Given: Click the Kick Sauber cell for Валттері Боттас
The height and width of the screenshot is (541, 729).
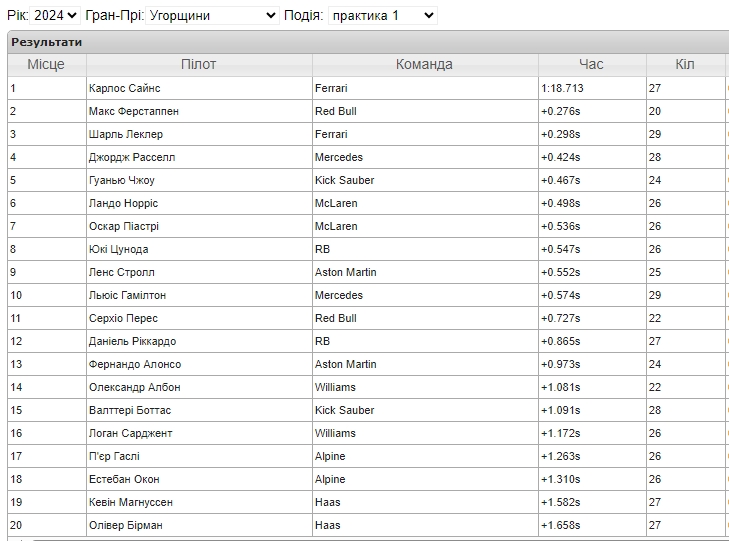Looking at the screenshot, I should click(x=425, y=410).
